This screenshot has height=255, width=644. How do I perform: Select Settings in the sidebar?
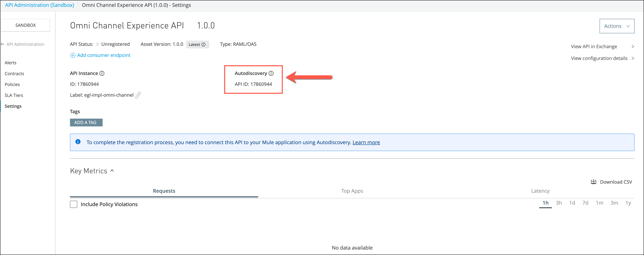point(13,106)
